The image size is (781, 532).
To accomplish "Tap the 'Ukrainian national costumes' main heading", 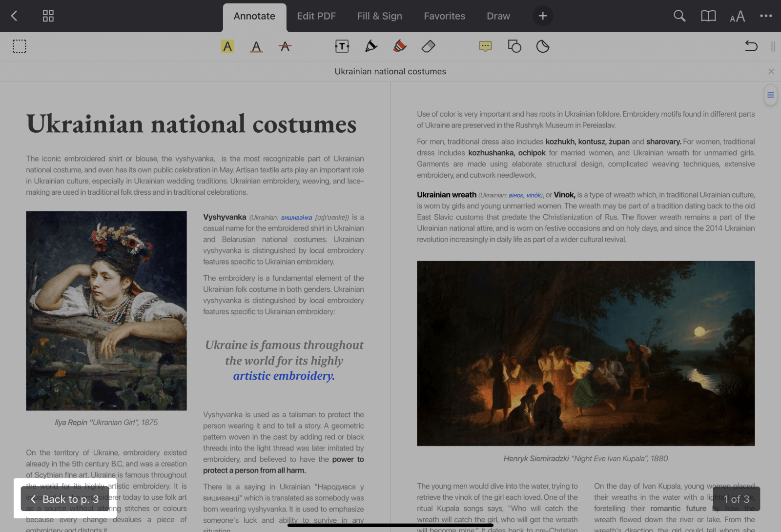I will pos(191,124).
